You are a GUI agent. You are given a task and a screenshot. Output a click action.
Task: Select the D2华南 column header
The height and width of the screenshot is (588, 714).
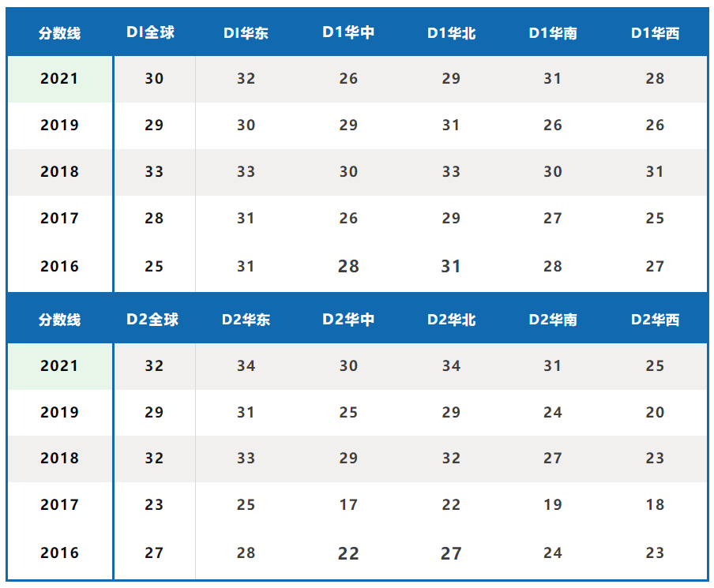coord(553,320)
